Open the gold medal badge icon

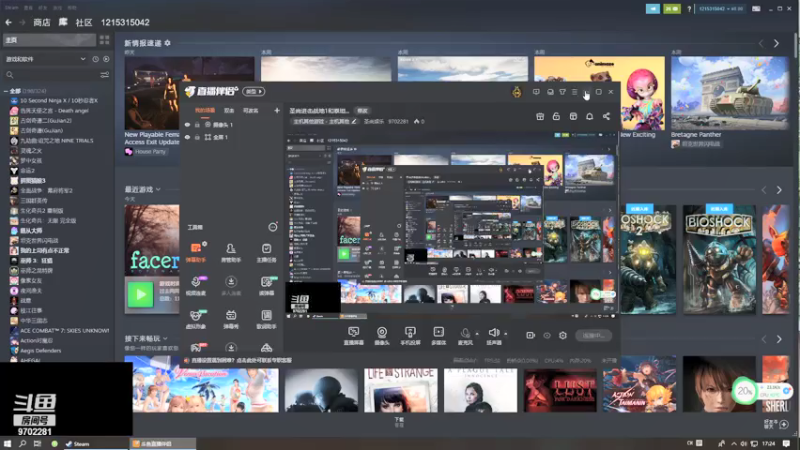[517, 92]
